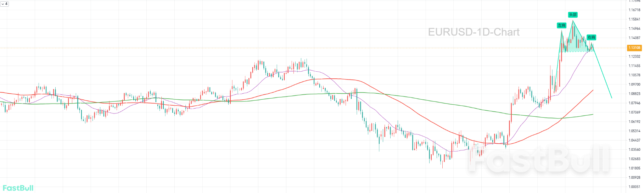Click the bottom tip of the projected teal line
Image resolution: width=644 pixels, height=193 pixels.
pyautogui.click(x=612, y=98)
